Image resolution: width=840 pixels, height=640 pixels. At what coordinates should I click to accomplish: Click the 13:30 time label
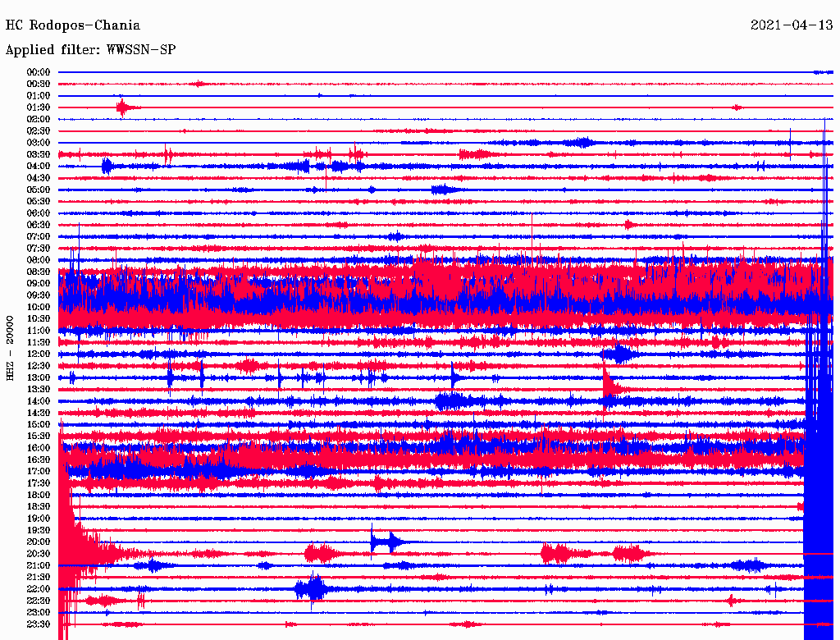[x=39, y=389]
